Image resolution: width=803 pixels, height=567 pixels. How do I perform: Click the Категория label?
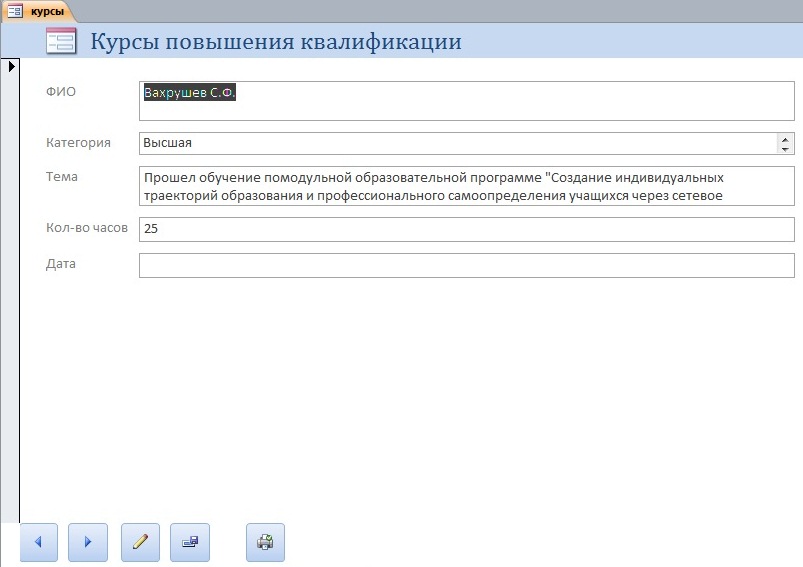point(78,143)
